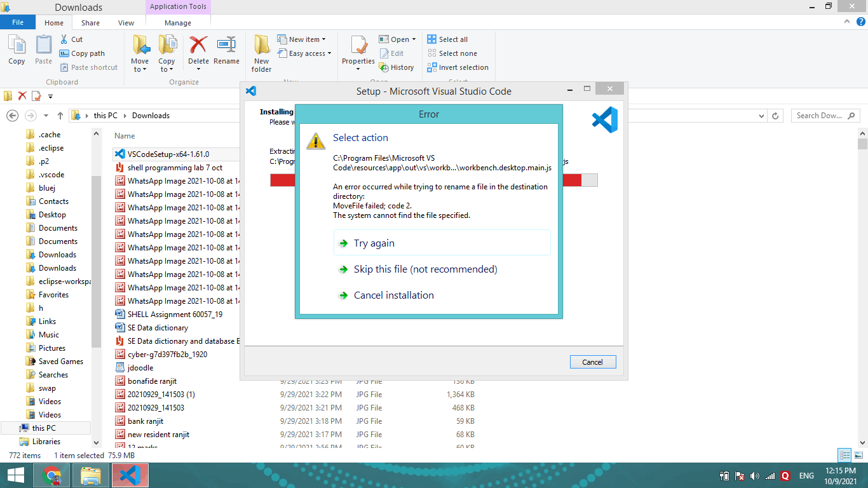This screenshot has height=488, width=868.
Task: Click Copy path in Clipboard group
Action: click(x=82, y=53)
